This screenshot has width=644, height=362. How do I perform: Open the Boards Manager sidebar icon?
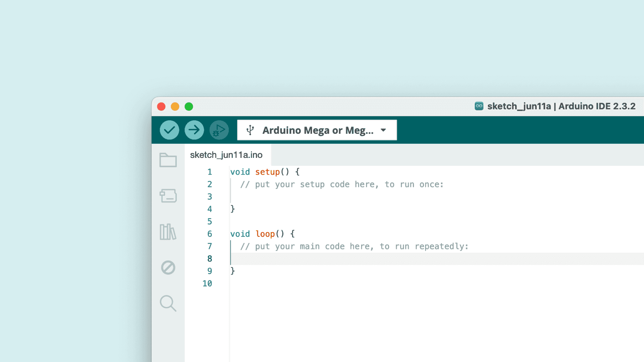(168, 196)
